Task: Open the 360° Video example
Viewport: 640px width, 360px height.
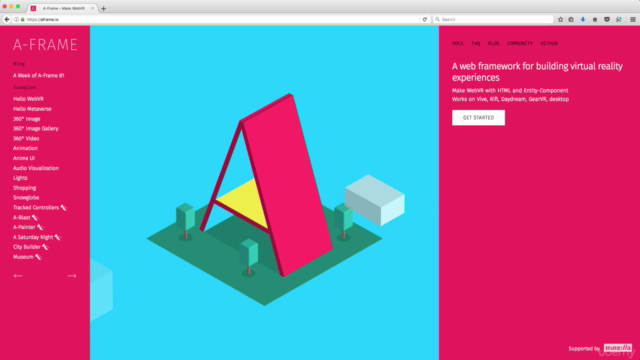Action: click(x=26, y=138)
